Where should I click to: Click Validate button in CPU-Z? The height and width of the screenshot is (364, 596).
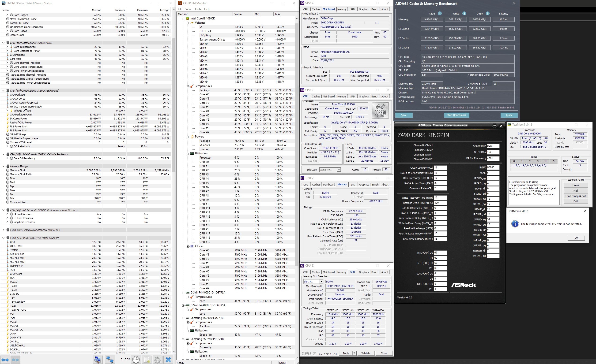click(366, 353)
